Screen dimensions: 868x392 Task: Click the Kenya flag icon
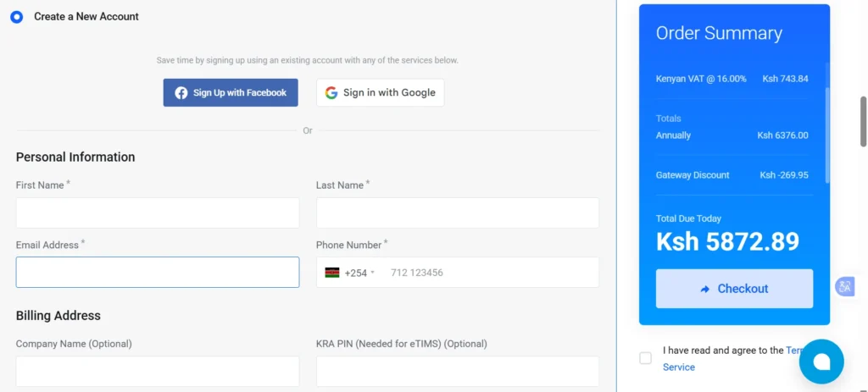[332, 273]
